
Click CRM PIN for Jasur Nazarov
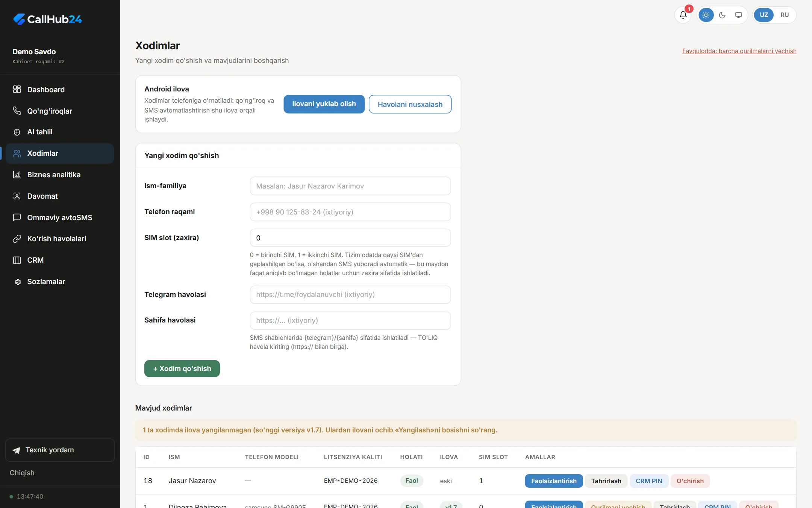point(649,481)
